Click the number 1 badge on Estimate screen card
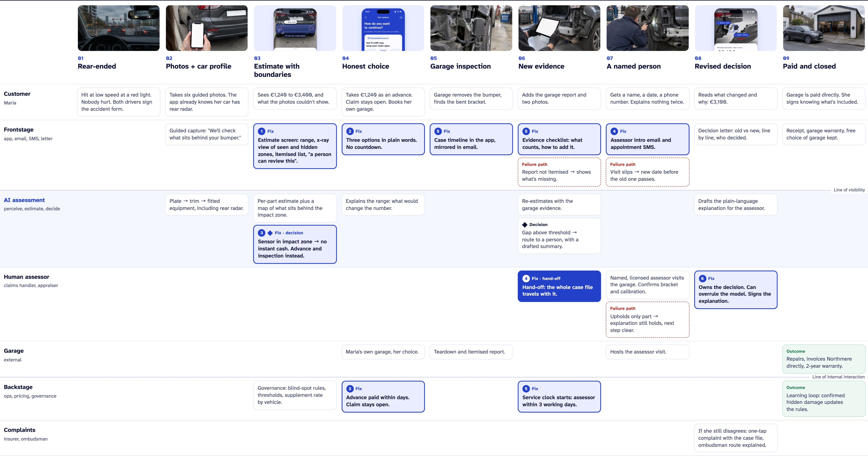Viewport: 868px width, 456px height. click(261, 131)
